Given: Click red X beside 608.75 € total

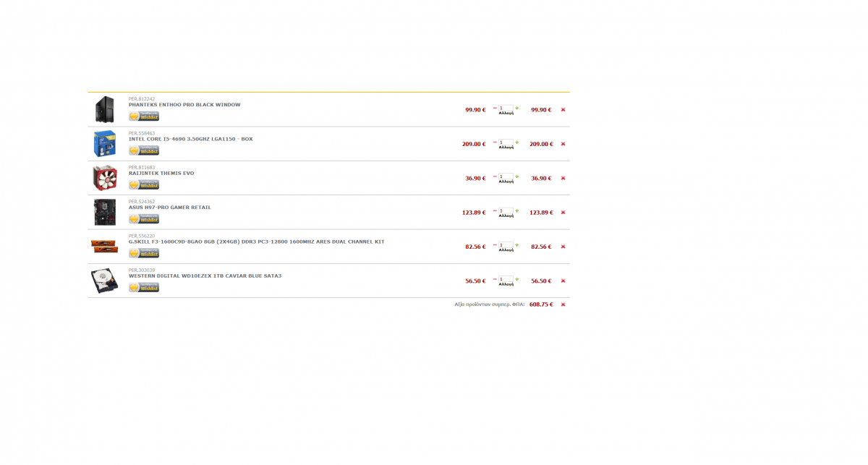Looking at the screenshot, I should (563, 304).
